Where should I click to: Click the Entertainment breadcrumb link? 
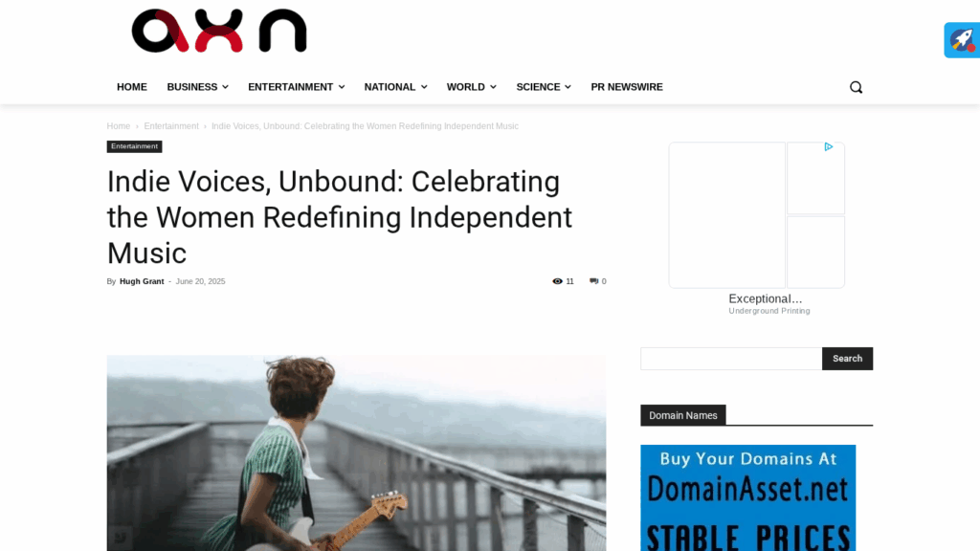click(171, 126)
